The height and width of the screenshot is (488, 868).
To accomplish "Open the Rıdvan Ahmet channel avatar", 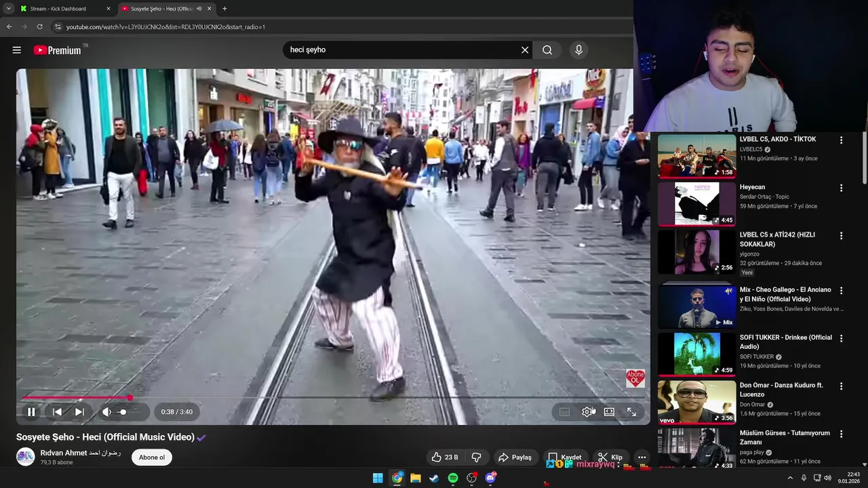I will [x=25, y=457].
